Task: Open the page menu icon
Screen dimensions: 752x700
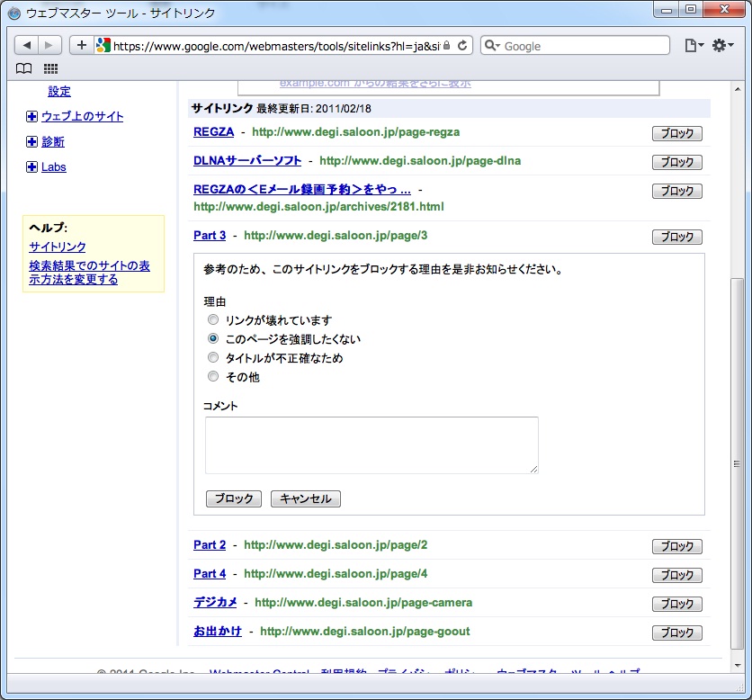Action: (x=694, y=46)
